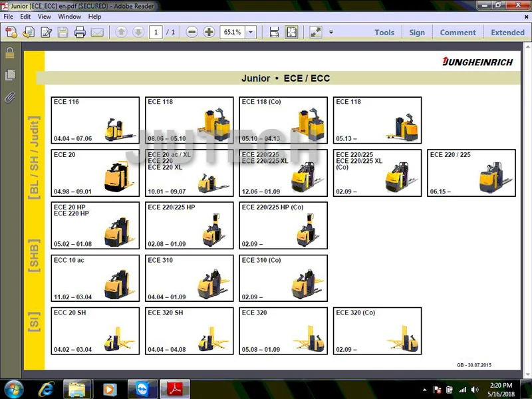This screenshot has height=399, width=532.
Task: Zoom in with the plus button
Action: pos(209,32)
